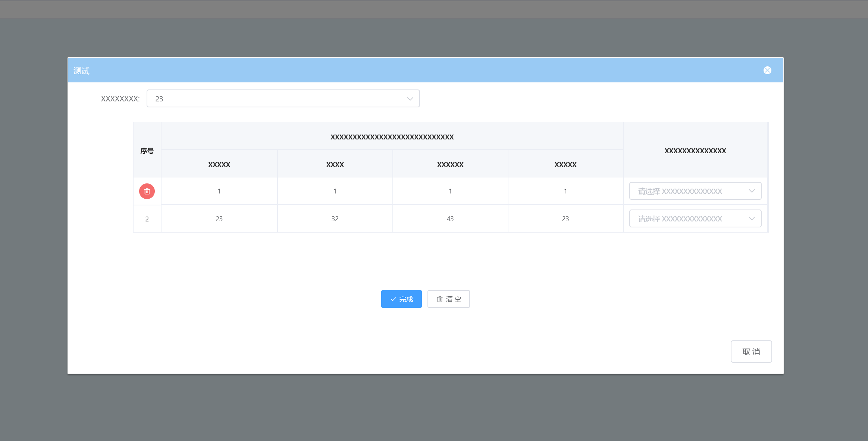868x441 pixels.
Task: Select the 序号 column header
Action: (x=147, y=151)
